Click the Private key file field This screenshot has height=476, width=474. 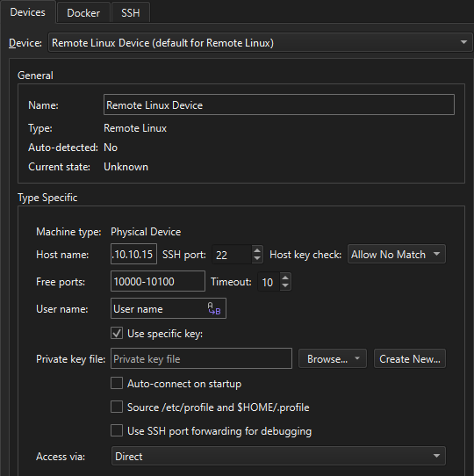pos(201,358)
